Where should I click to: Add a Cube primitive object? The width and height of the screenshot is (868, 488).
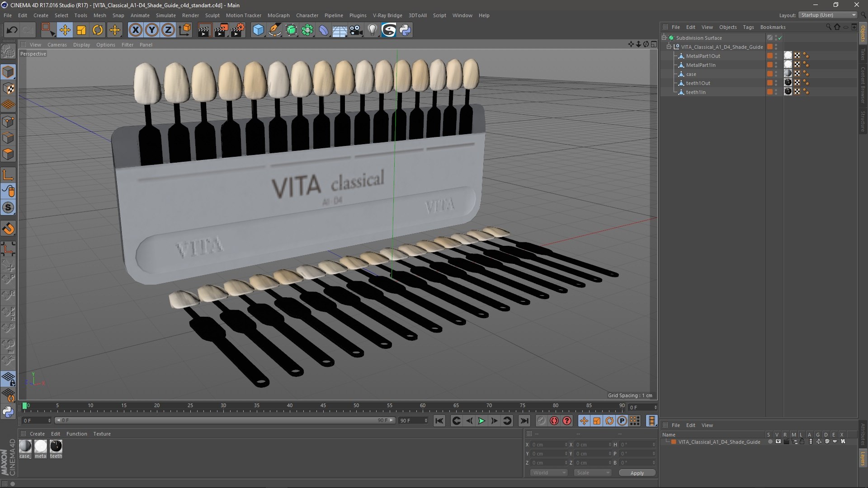pos(258,30)
